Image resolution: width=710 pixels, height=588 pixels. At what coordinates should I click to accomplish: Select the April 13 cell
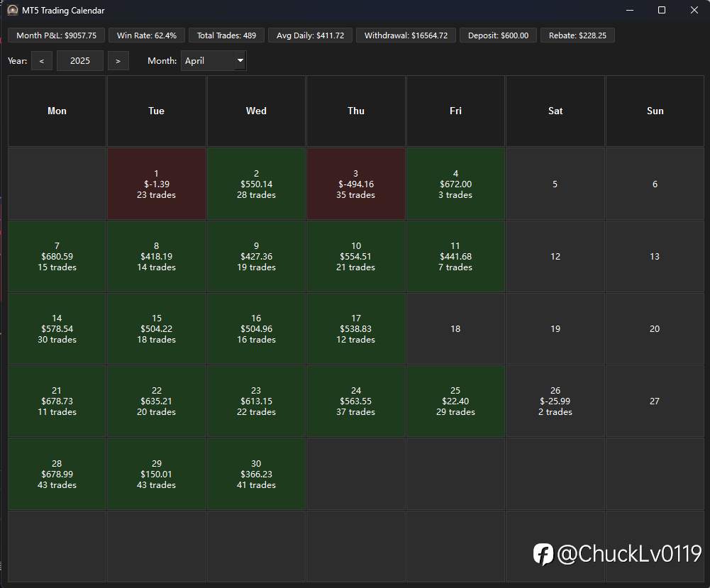(655, 256)
